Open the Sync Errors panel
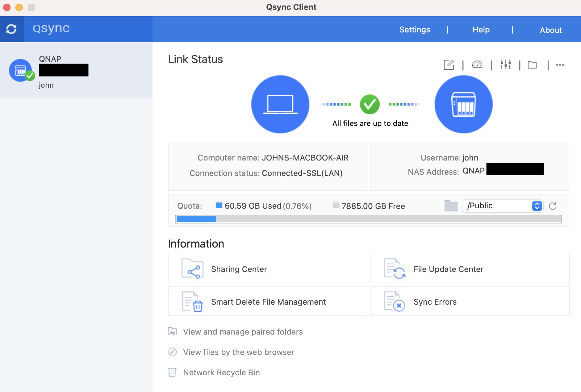The height and width of the screenshot is (392, 581). coord(435,302)
